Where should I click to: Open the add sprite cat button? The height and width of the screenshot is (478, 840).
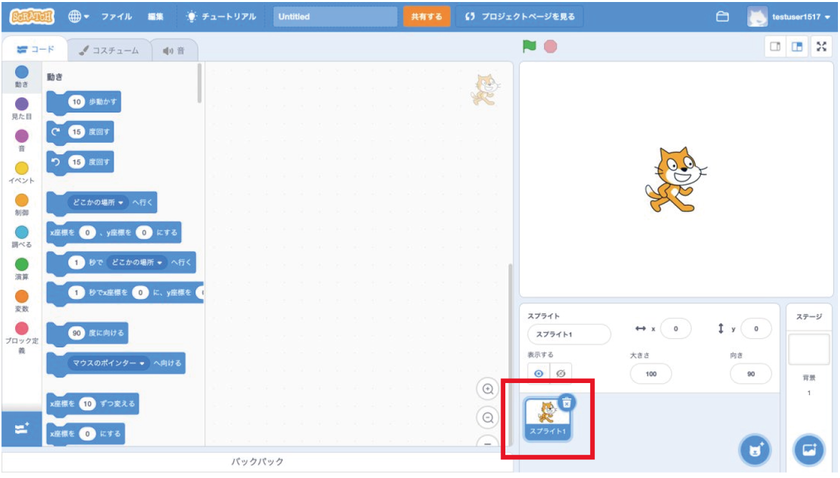click(755, 450)
